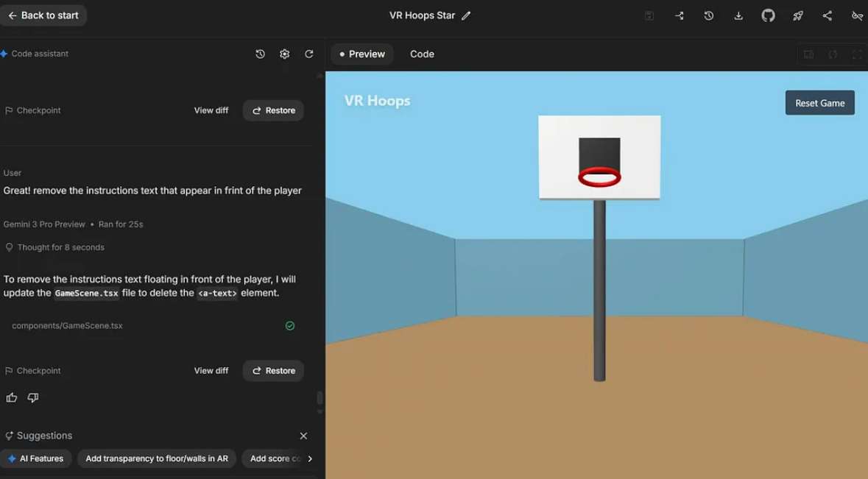Click the fork/branch icon in the header
This screenshot has height=479, width=868.
point(679,15)
